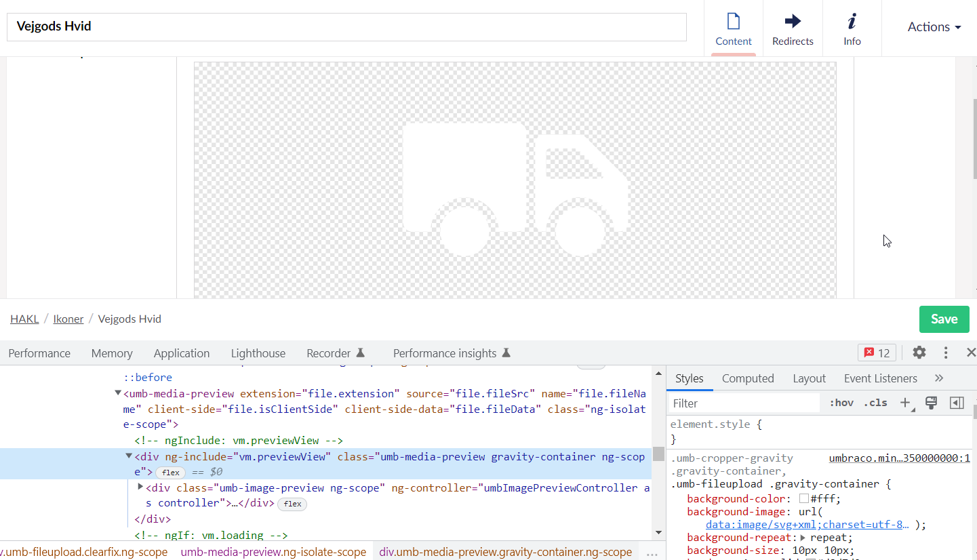Click the console errors badge showing 12

pos(877,352)
